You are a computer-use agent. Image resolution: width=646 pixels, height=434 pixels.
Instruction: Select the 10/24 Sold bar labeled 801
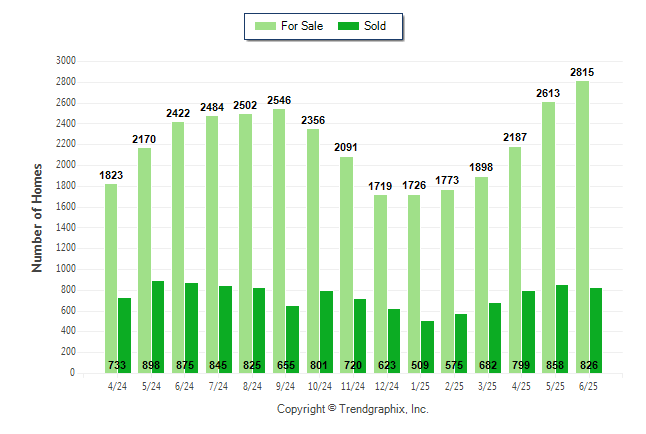[x=326, y=332]
